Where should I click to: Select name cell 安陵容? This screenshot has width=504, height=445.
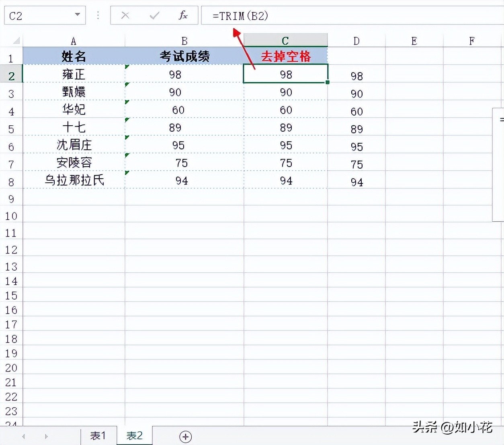74,163
